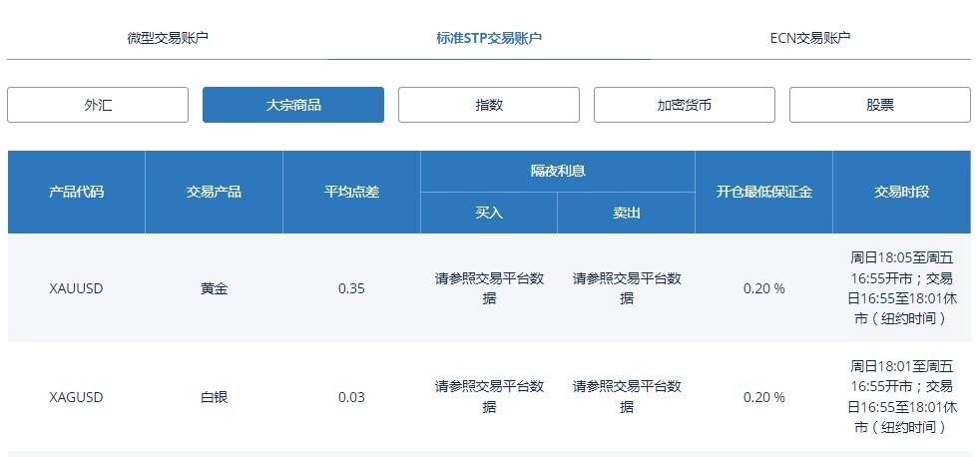Open the ECN交易账户 tab
Screen dimensions: 980x457
point(810,38)
